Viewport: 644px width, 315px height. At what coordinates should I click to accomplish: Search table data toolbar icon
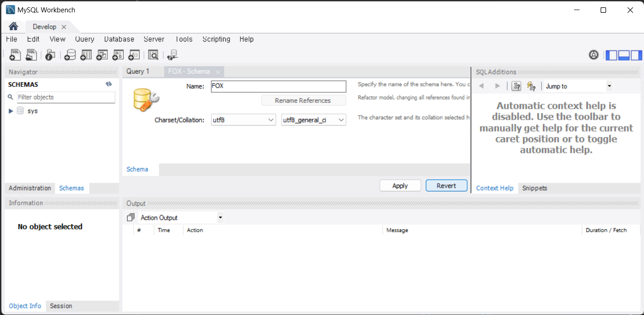point(153,55)
